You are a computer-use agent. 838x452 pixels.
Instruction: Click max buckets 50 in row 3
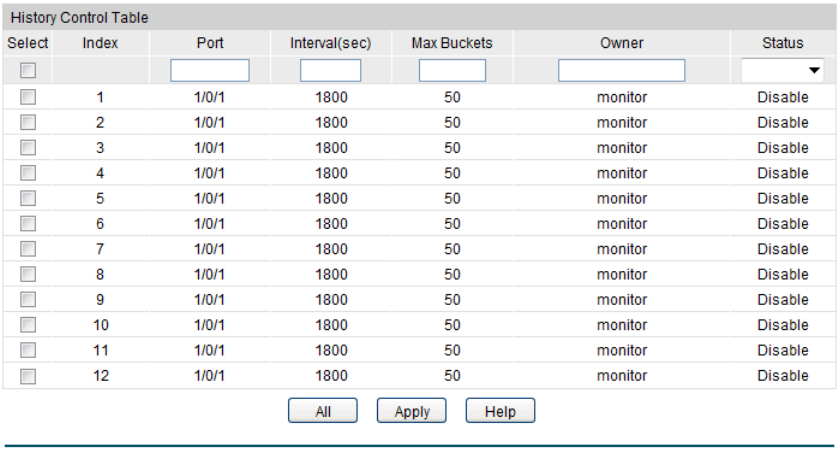[452, 147]
